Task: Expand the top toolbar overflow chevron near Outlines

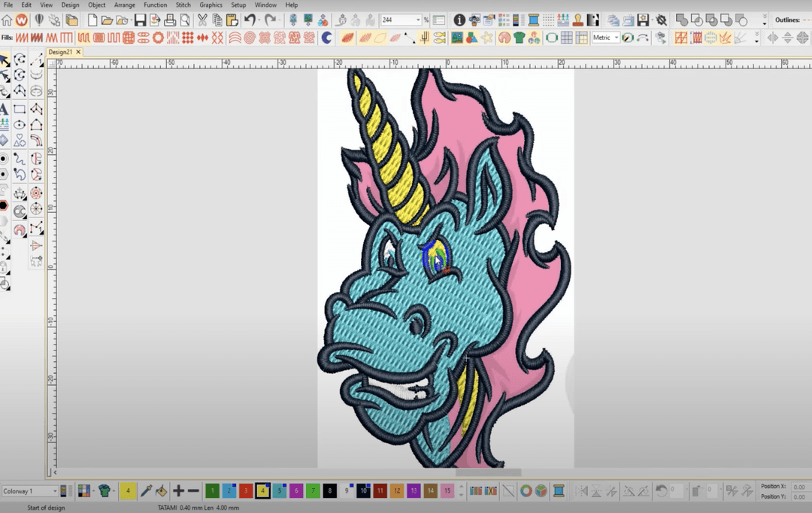Action: click(765, 20)
